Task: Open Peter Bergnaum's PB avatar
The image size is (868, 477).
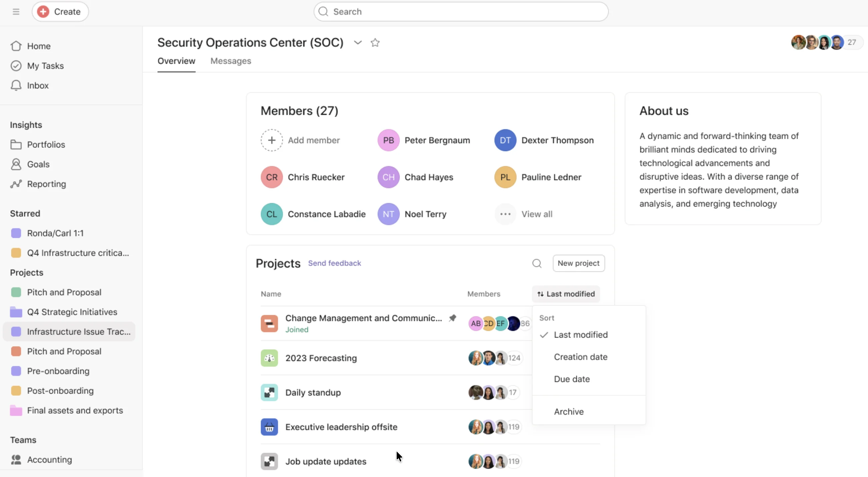Action: coord(388,140)
